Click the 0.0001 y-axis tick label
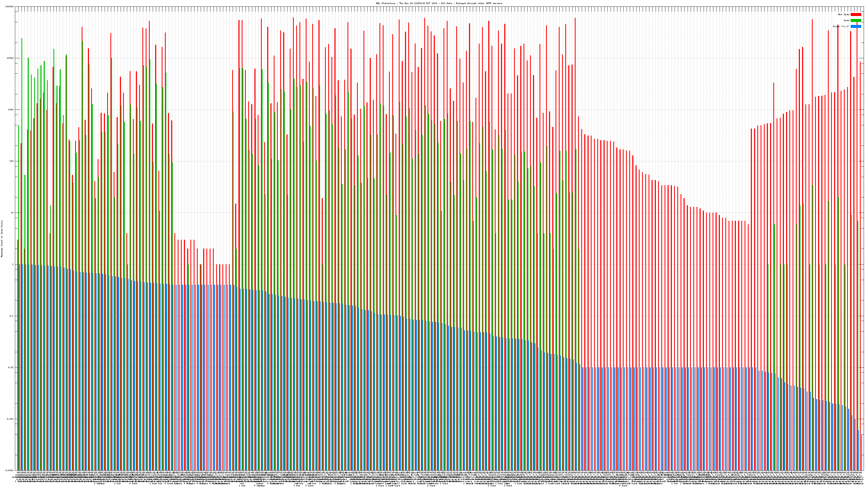Viewport: 868px width, 488px height. [x=10, y=470]
